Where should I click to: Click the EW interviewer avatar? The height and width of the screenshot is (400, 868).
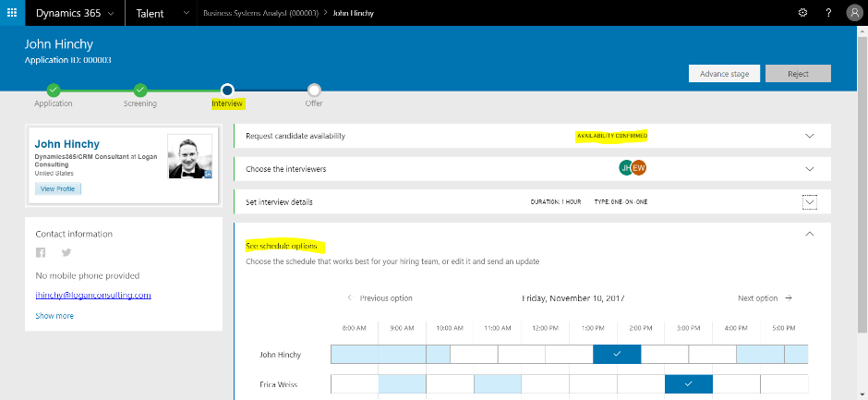pyautogui.click(x=638, y=168)
